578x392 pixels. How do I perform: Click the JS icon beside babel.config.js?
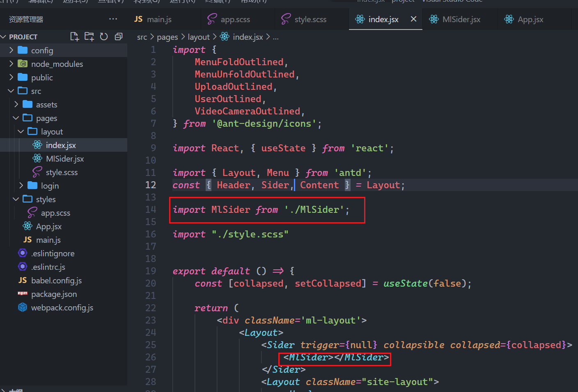(23, 280)
